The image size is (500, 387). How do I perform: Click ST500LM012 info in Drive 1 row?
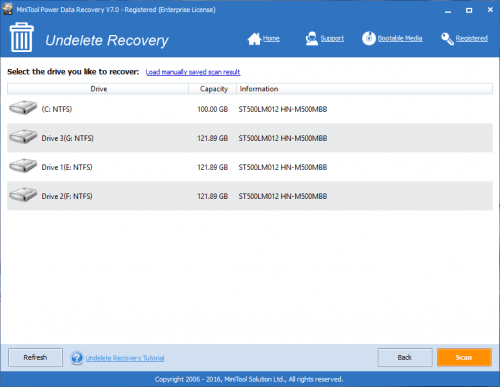[x=283, y=167]
